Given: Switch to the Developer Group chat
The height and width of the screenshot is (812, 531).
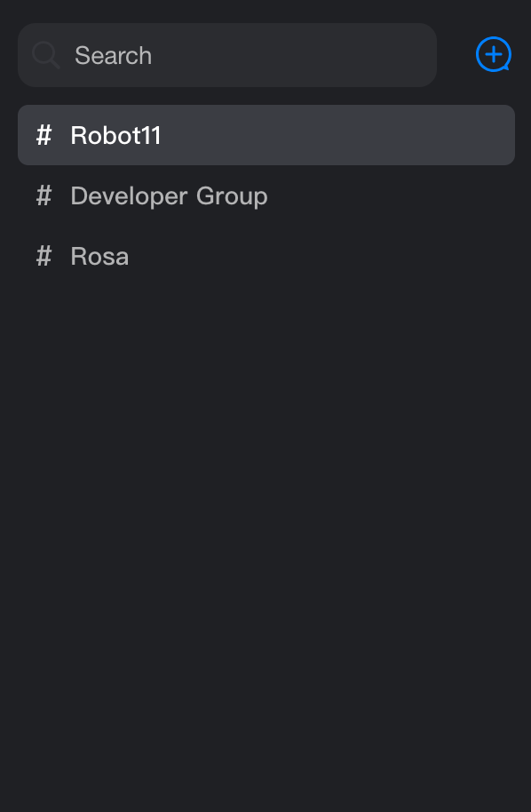Looking at the screenshot, I should click(266, 195).
